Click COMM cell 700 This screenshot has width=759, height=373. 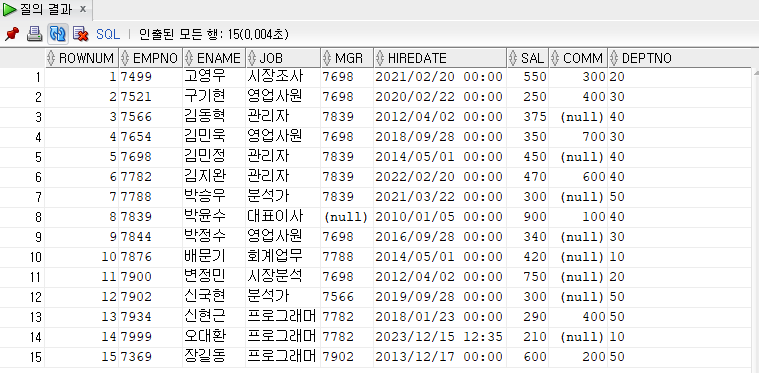578,136
